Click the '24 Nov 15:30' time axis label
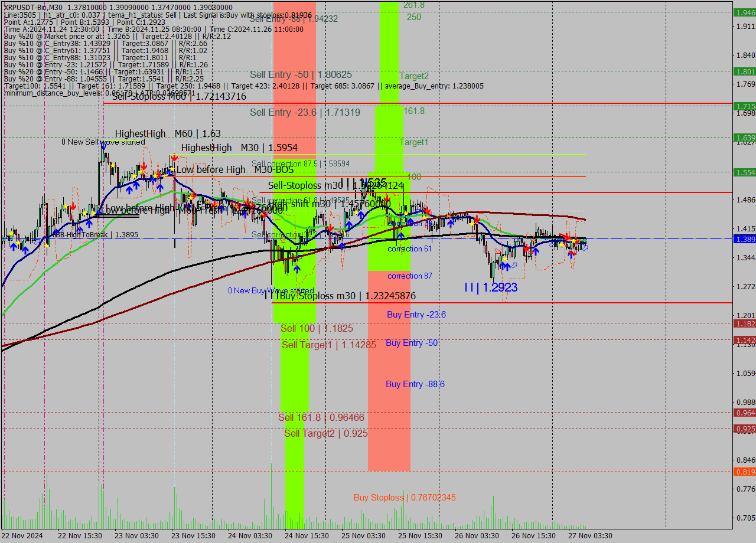The width and height of the screenshot is (756, 543). (307, 536)
